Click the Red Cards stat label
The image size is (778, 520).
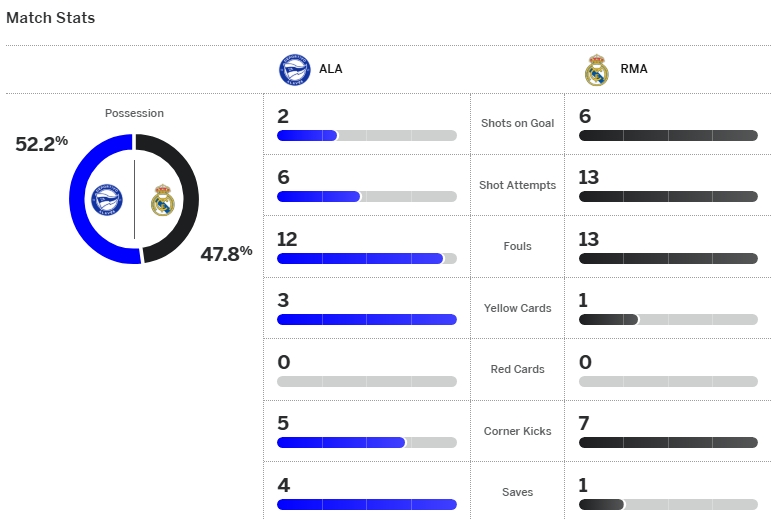(517, 369)
